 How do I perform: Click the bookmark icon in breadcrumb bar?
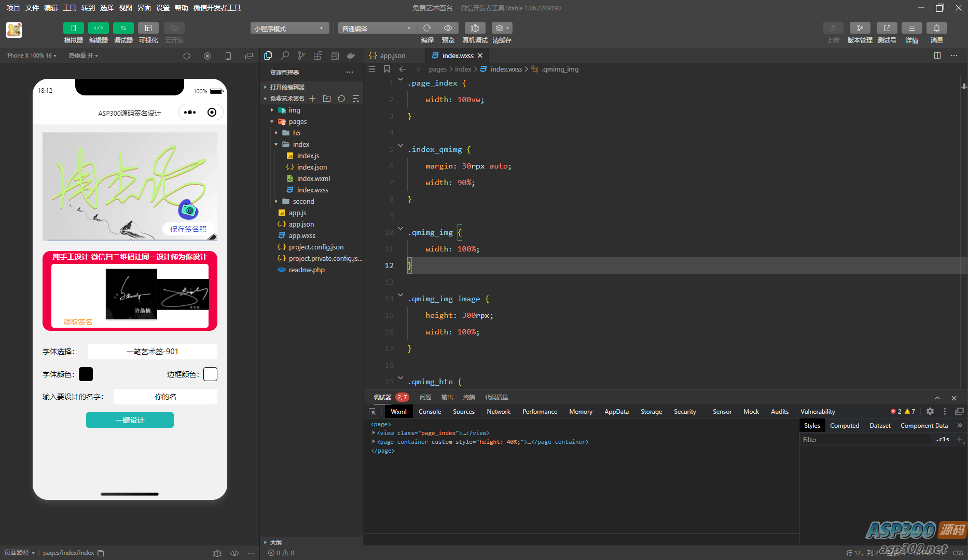[x=387, y=69]
